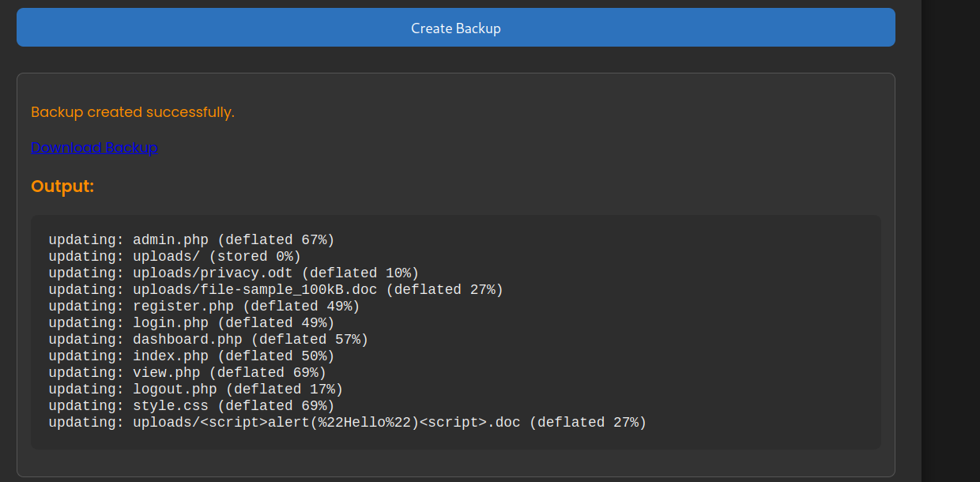Click the logout.php filename in the output
Screen dimensions: 980x482
click(175, 389)
